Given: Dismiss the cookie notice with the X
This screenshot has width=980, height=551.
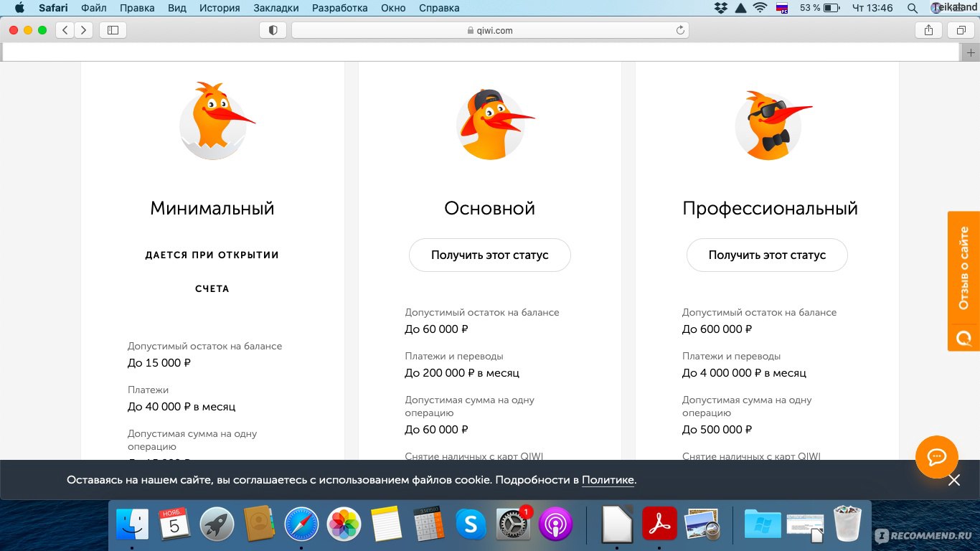Looking at the screenshot, I should pos(953,480).
